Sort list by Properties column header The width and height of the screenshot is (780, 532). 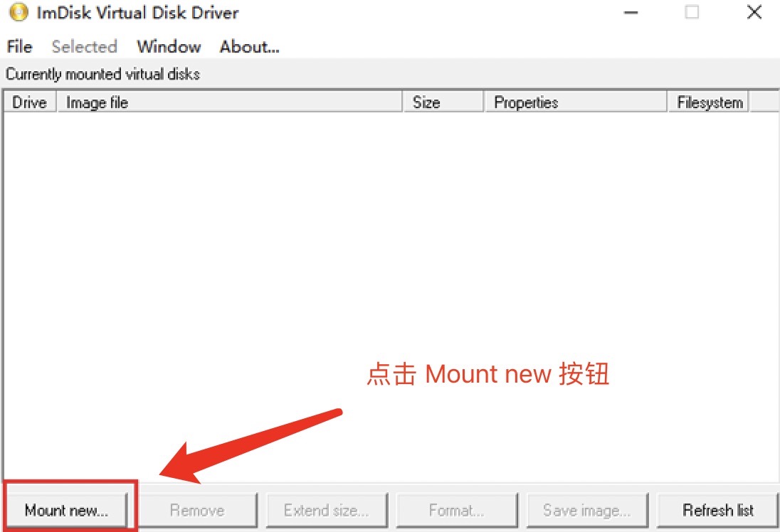click(576, 102)
